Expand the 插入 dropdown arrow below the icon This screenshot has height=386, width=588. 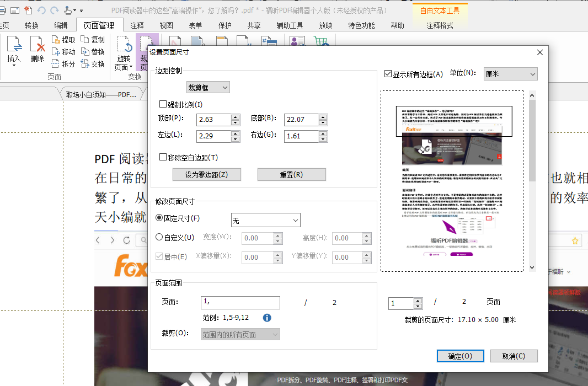[x=14, y=66]
